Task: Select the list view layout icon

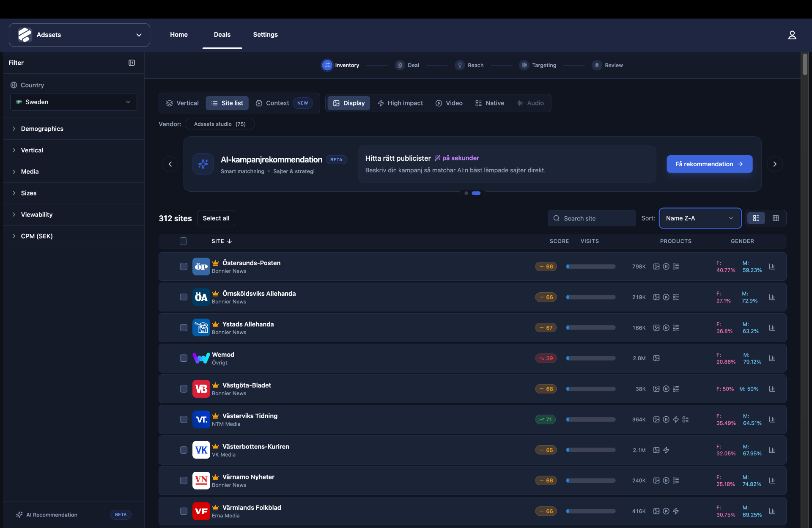Action: tap(756, 218)
